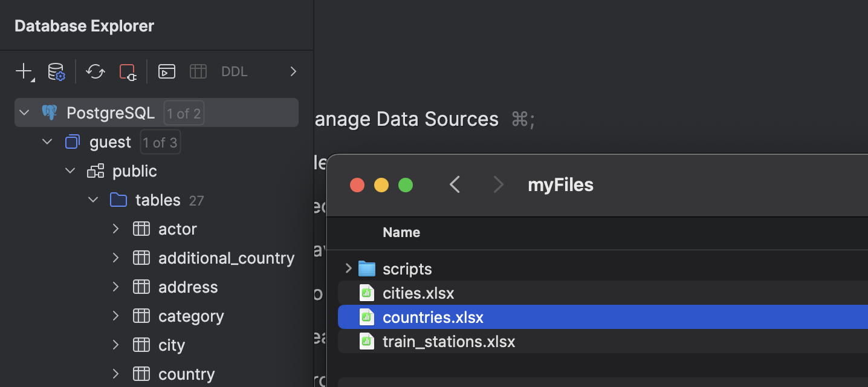The image size is (868, 387).
Task: Select the train_stations.xlsx file
Action: [449, 341]
